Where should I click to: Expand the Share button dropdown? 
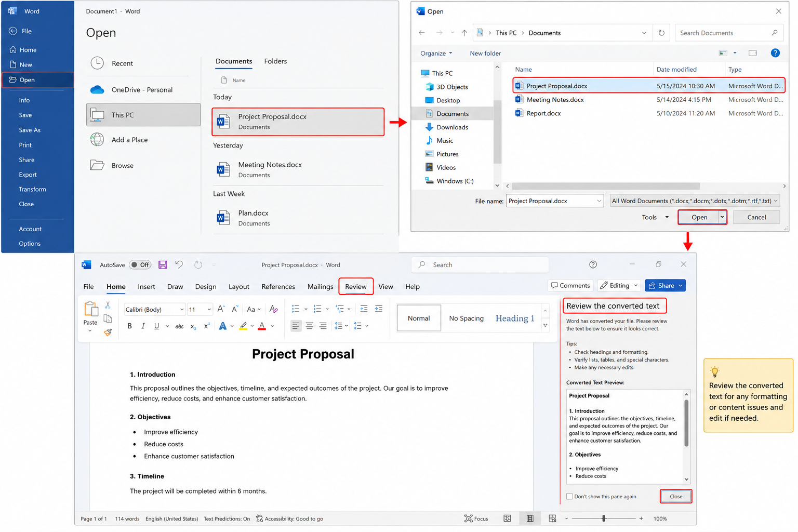point(681,285)
